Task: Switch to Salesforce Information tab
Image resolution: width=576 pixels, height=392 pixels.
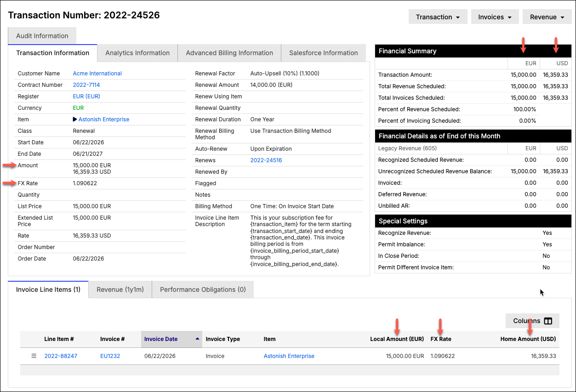Action: pyautogui.click(x=324, y=53)
